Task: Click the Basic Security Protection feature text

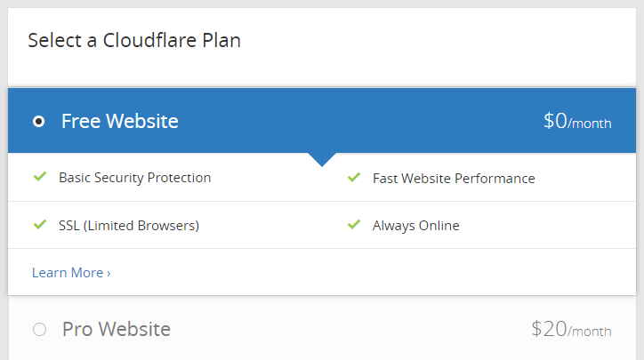Action: coord(134,178)
